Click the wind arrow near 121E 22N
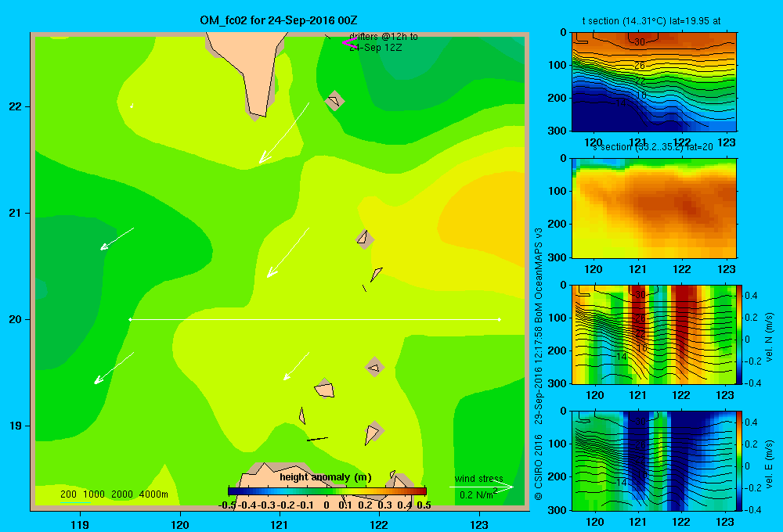783x532 pixels. (x=284, y=133)
